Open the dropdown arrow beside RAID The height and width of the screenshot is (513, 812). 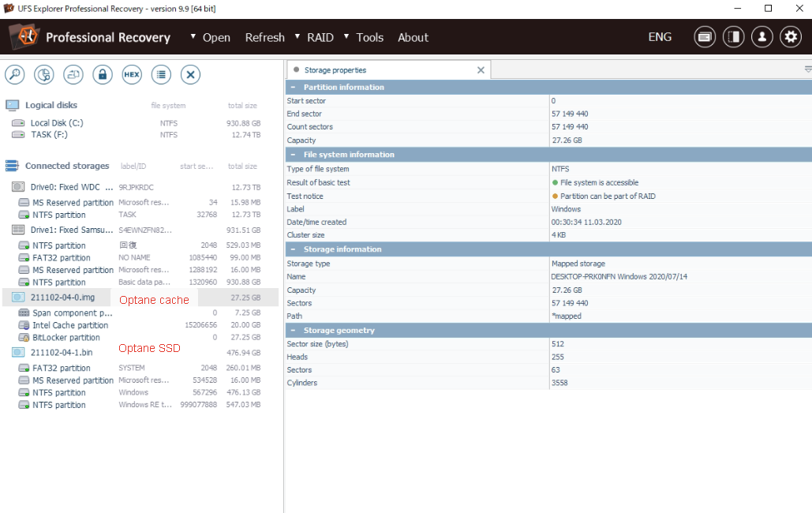click(297, 36)
